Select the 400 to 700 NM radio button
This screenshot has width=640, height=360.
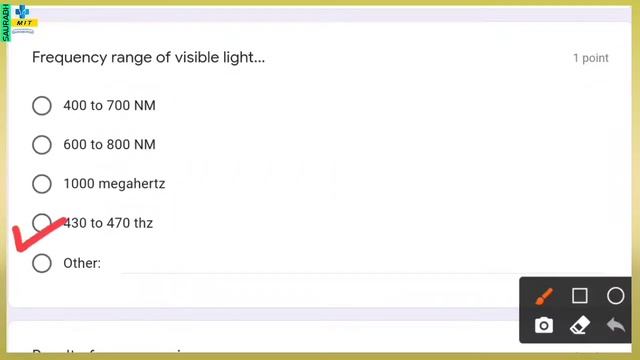pyautogui.click(x=42, y=106)
